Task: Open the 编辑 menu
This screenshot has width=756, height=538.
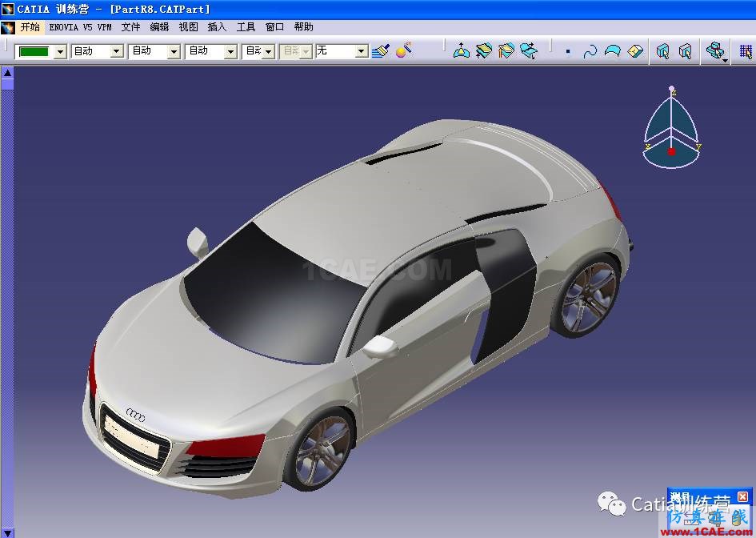Action: pos(159,27)
